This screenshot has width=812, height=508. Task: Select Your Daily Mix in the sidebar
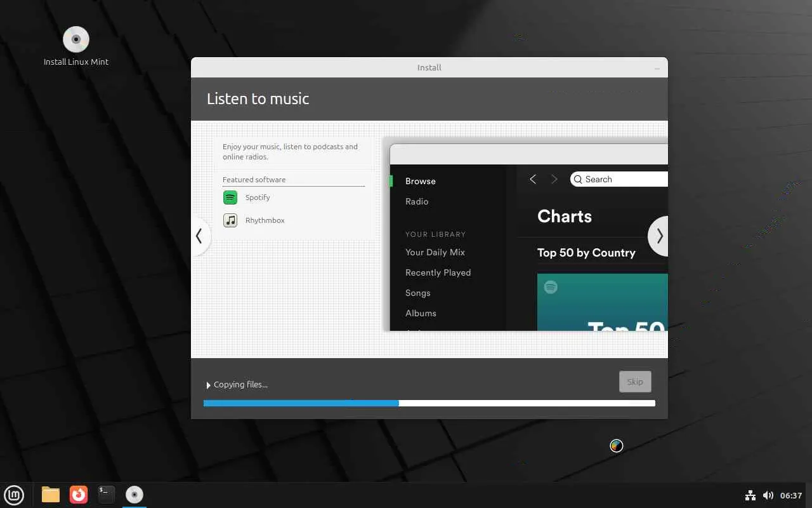point(435,252)
